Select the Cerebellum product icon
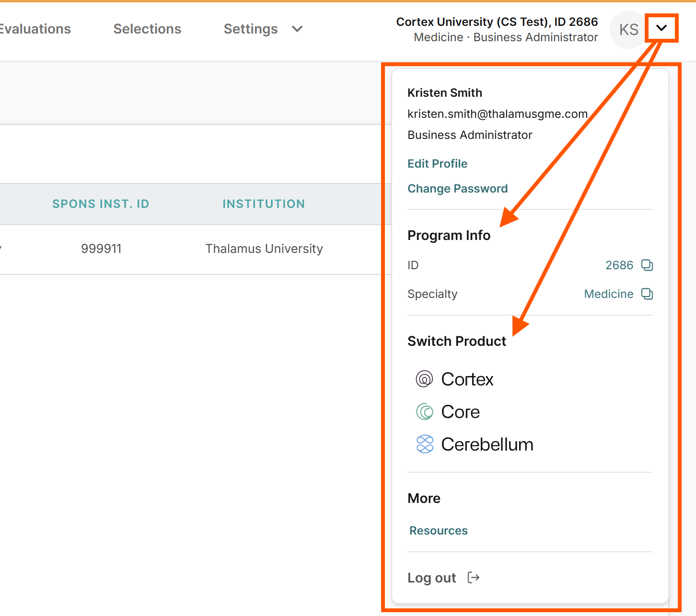The width and height of the screenshot is (696, 616). point(425,444)
